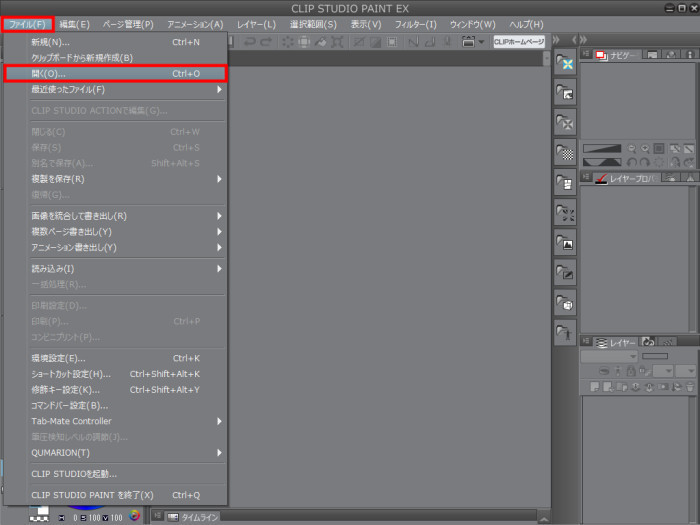
Task: Click the Invert Selection icon
Action: coord(375,42)
